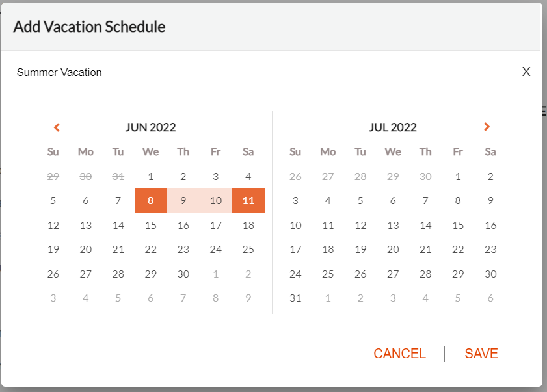Select June 8 start date
Viewport: 547px width, 392px height.
point(151,200)
